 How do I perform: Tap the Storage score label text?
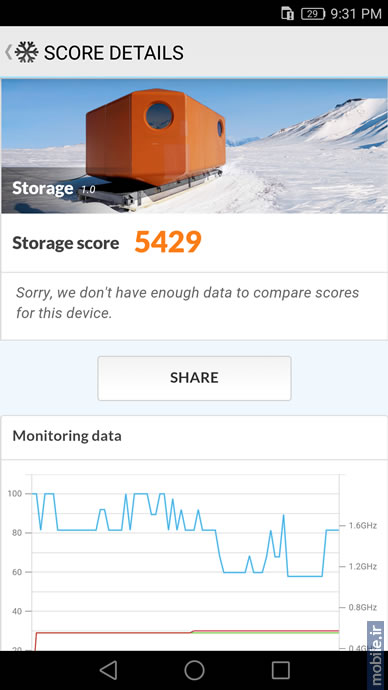point(66,243)
